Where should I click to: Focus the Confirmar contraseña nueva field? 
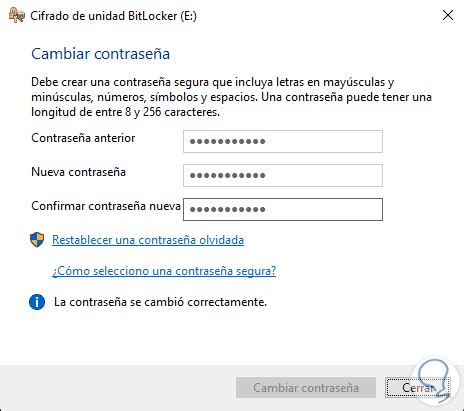(x=283, y=209)
